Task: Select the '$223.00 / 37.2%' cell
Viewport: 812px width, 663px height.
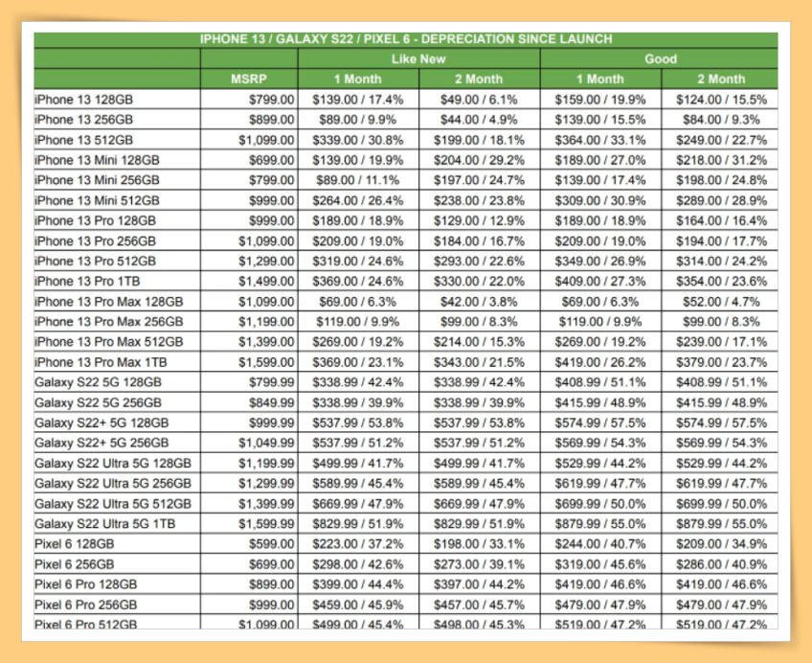Action: tap(358, 544)
